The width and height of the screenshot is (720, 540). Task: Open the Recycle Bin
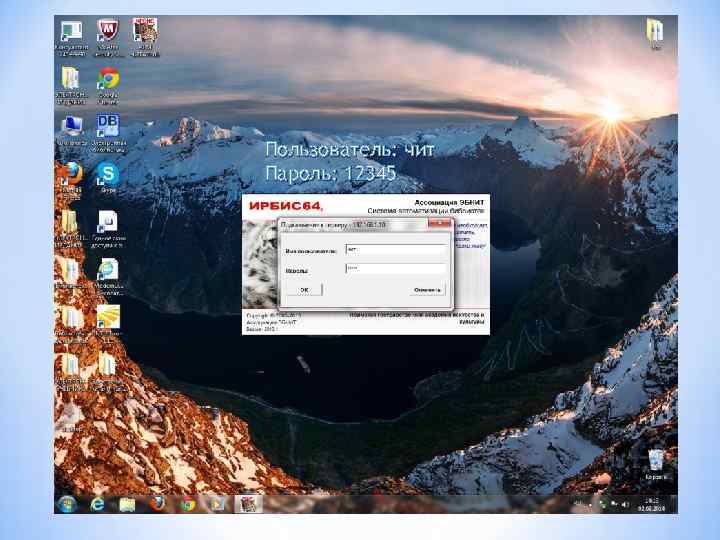point(656,465)
